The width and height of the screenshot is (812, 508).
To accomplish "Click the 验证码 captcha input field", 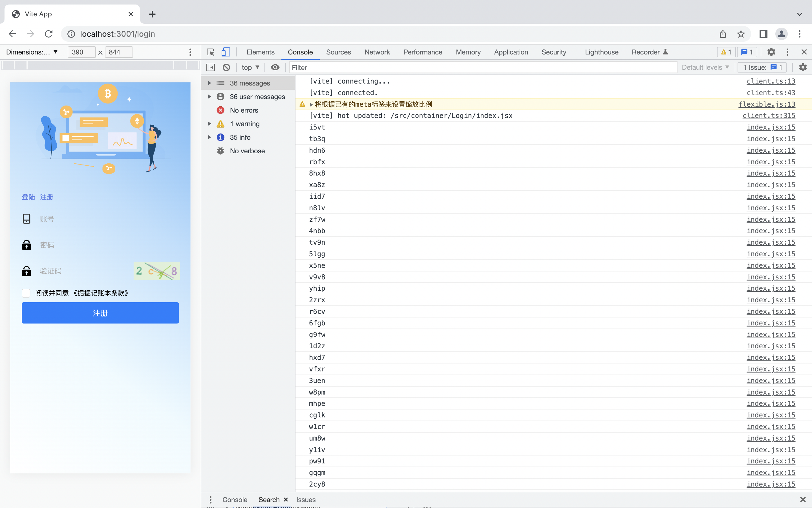I will (84, 271).
